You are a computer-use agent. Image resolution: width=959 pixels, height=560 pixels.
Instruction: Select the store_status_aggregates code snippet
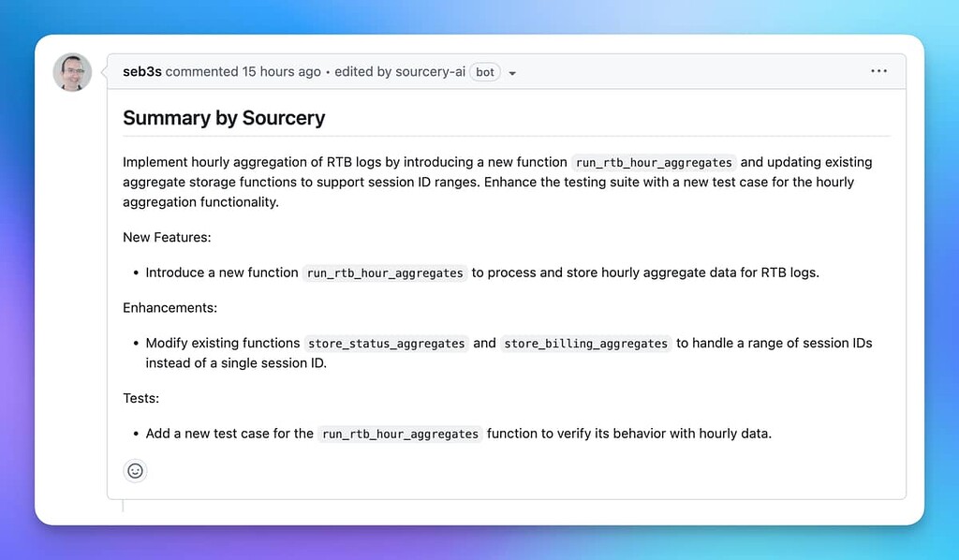(386, 343)
